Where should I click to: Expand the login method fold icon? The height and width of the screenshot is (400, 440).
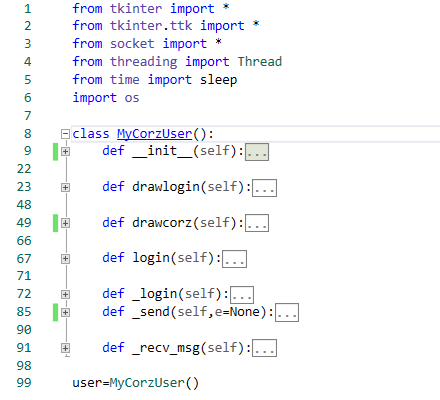(65, 259)
